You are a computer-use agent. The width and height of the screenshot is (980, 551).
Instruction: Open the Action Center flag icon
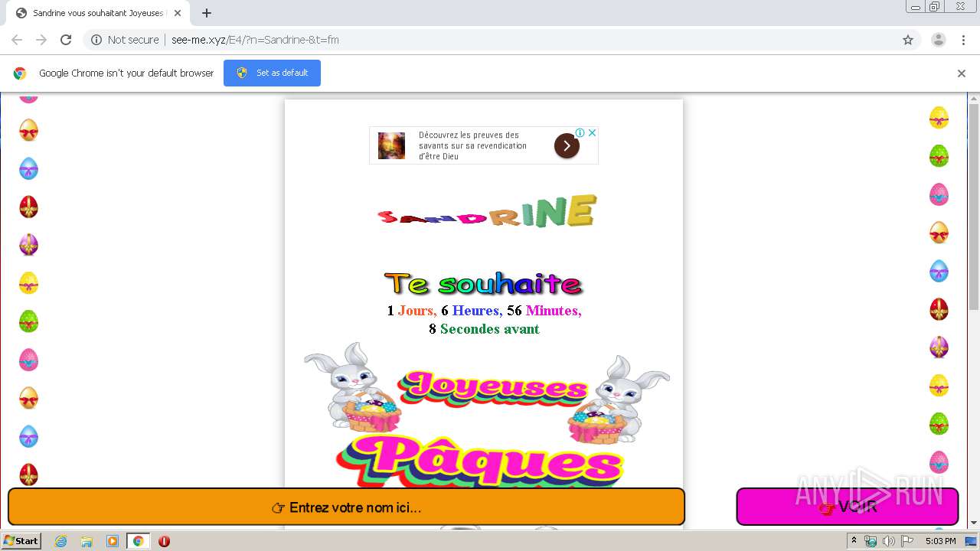[x=907, y=541]
